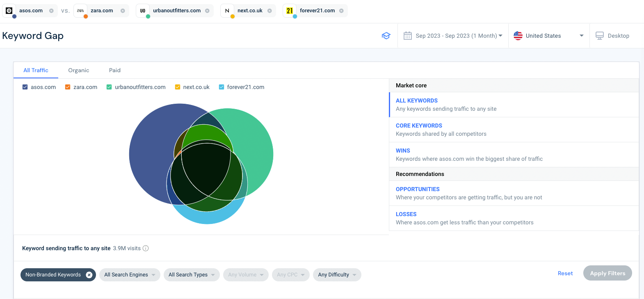The height and width of the screenshot is (299, 644).
Task: Click the Apply Filters button
Action: tap(607, 273)
